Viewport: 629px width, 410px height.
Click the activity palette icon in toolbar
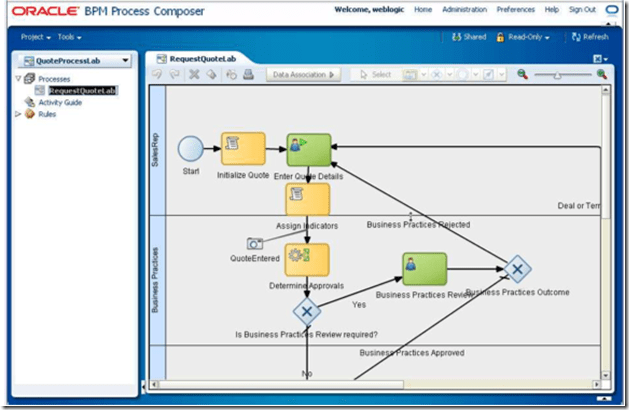pyautogui.click(x=410, y=75)
